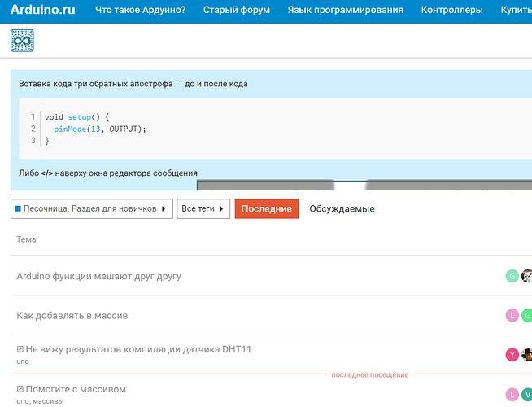Go to 'Старый форум' menu item
Viewport: 532px width, 407px height.
[x=237, y=10]
